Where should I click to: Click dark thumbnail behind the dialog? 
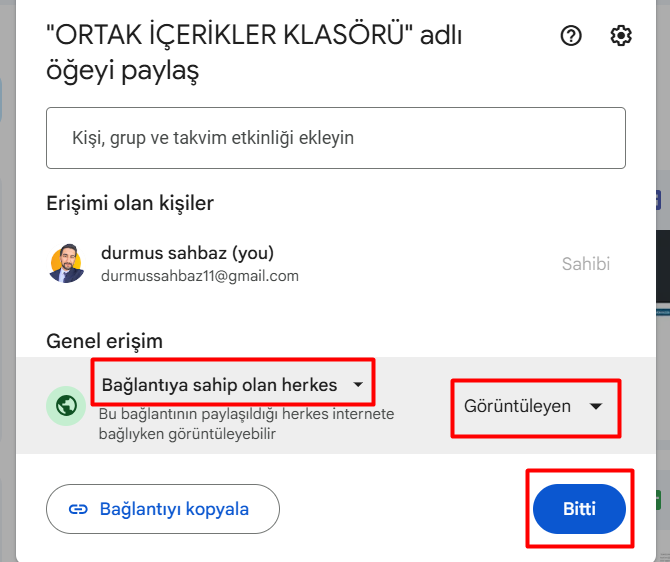663,266
